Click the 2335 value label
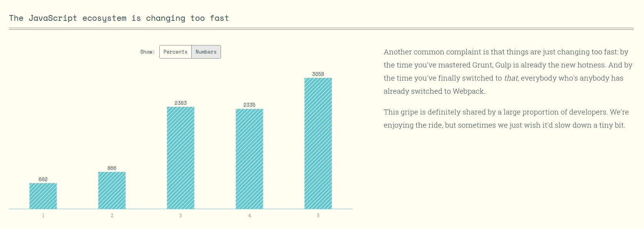 point(249,105)
